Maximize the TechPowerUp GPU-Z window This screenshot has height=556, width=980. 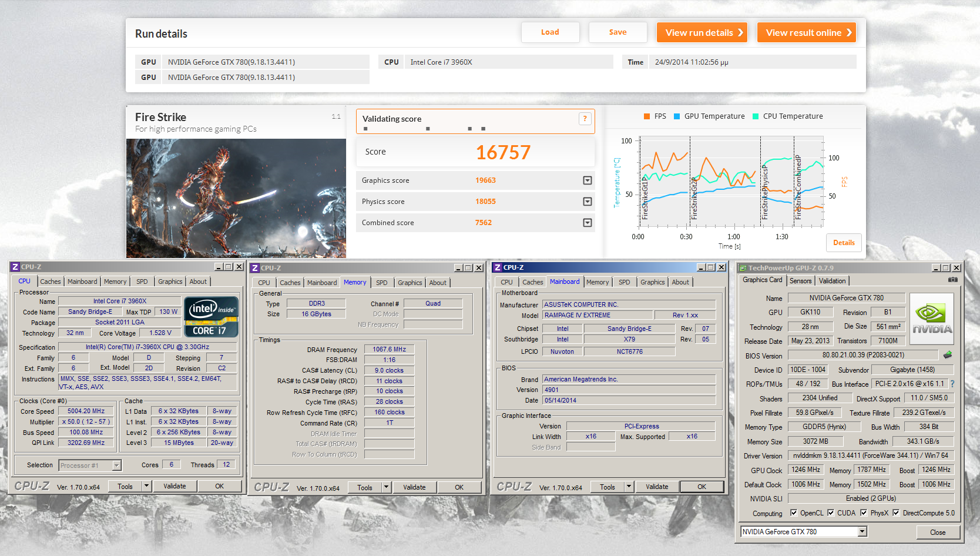point(946,268)
